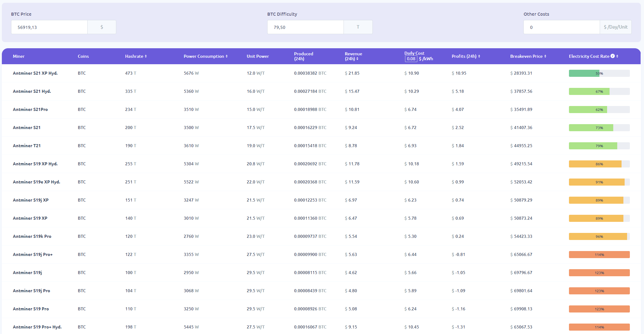Click the 62% electricity cost rate bar
This screenshot has width=644, height=334.
(x=599, y=109)
